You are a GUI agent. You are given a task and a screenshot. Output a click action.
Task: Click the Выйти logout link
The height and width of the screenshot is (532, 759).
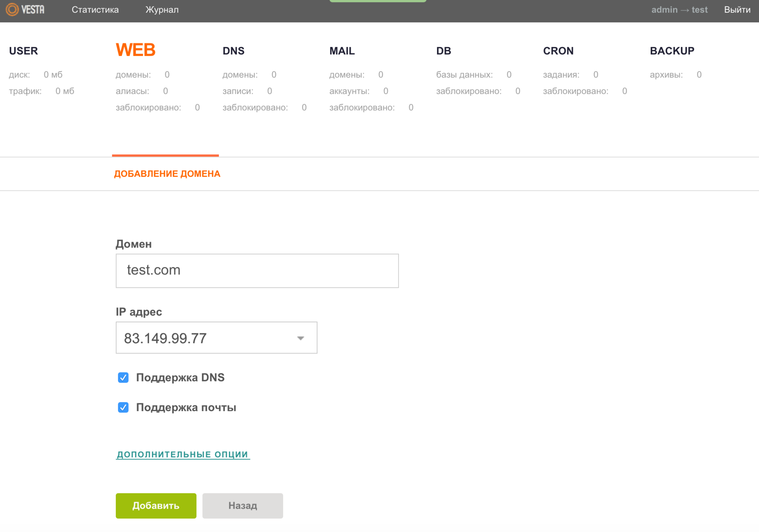tap(737, 10)
